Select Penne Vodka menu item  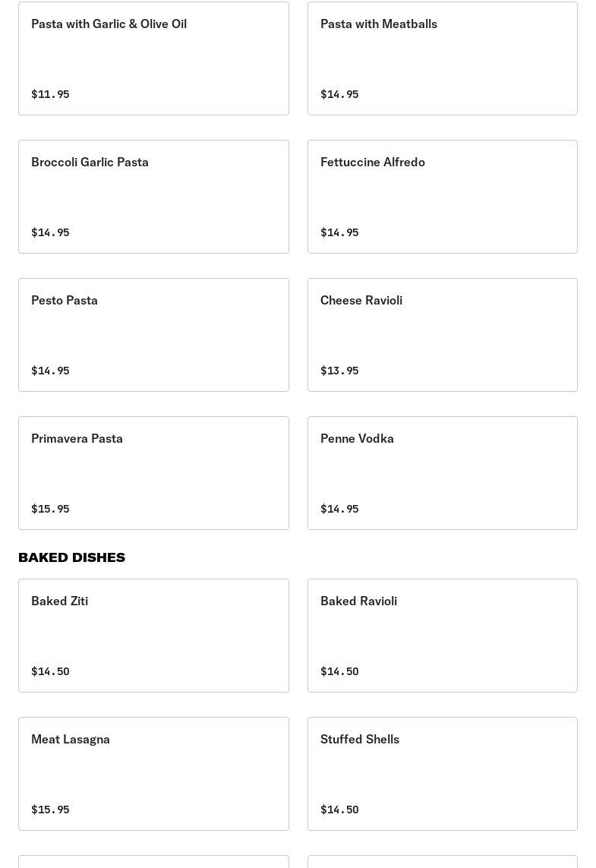(442, 473)
